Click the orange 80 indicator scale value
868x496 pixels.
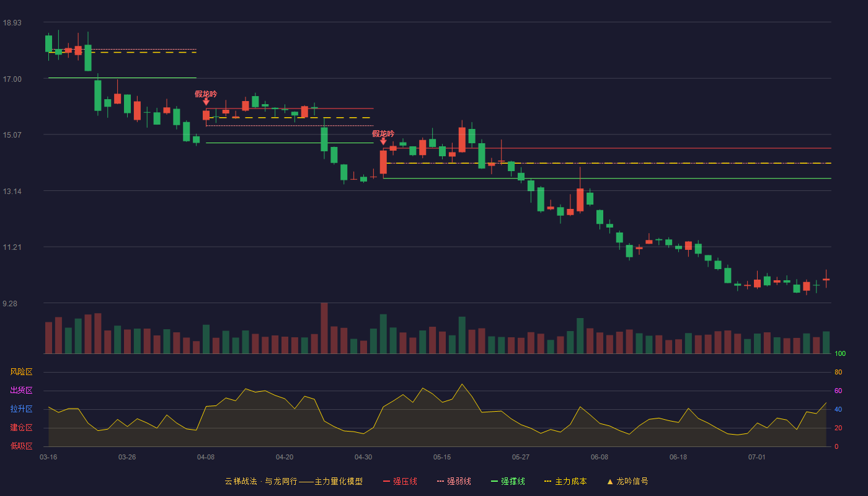[x=838, y=372]
